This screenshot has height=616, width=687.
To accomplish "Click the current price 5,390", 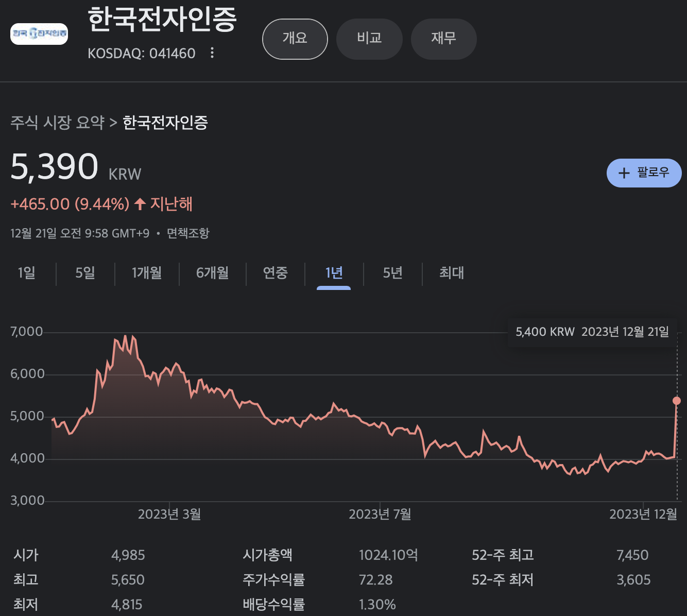I will 54,167.
